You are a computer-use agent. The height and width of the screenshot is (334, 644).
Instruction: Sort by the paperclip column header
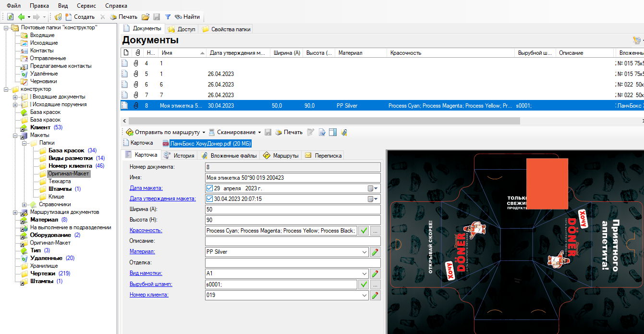[x=137, y=53]
